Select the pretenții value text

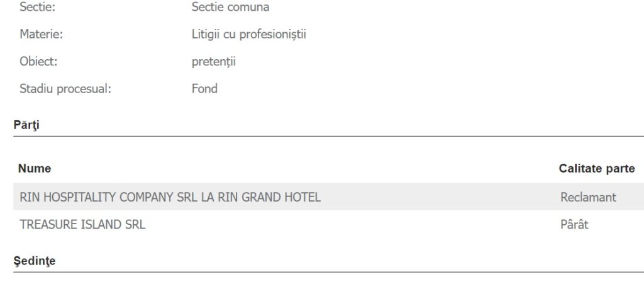[x=213, y=62]
